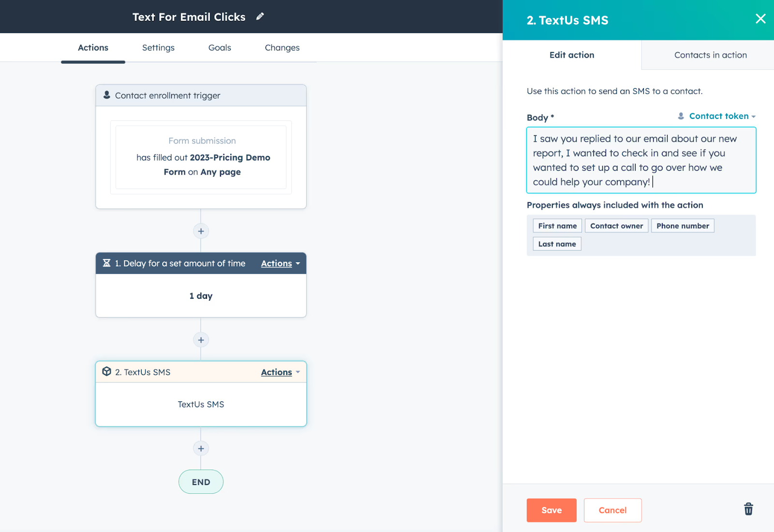This screenshot has width=774, height=532.
Task: Add an action below the 1 day delay
Action: pyautogui.click(x=201, y=340)
